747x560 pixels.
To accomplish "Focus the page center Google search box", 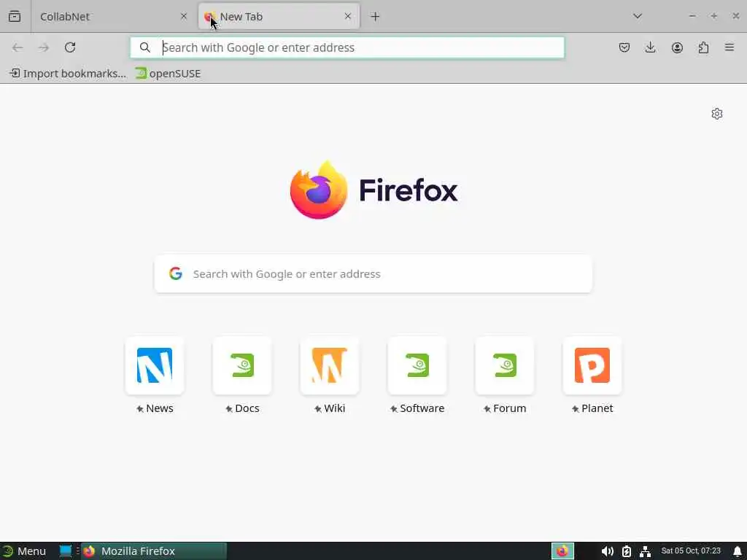I will click(373, 274).
